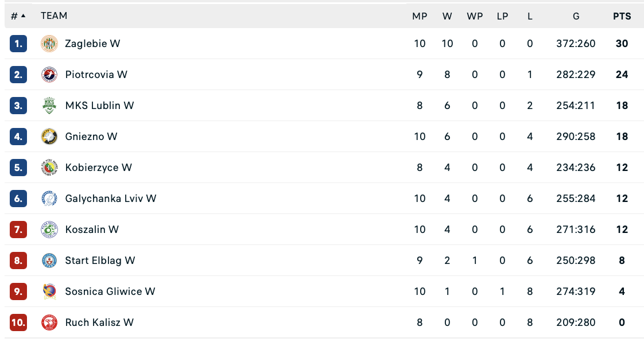Click the G goals column header
The height and width of the screenshot is (342, 644).
pos(576,16)
